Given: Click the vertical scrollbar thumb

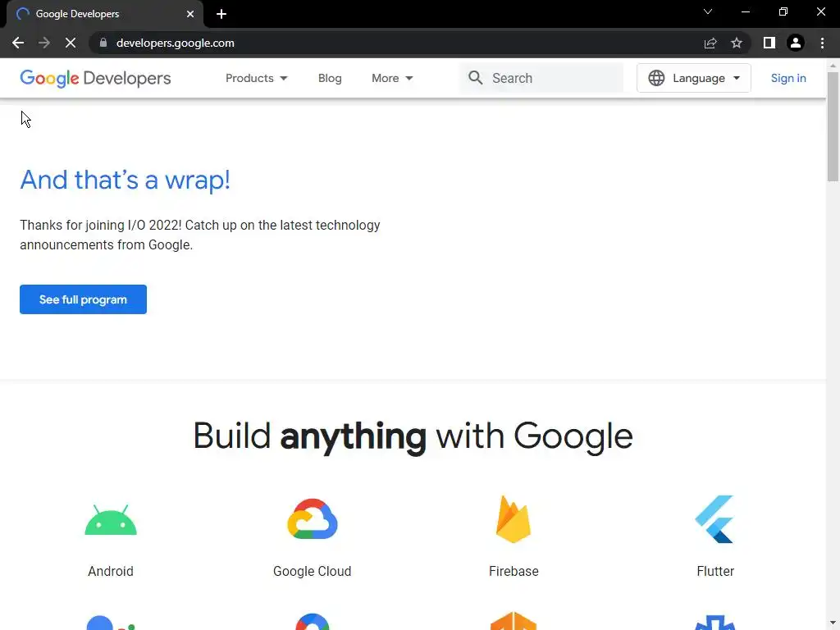Looking at the screenshot, I should (833, 126).
